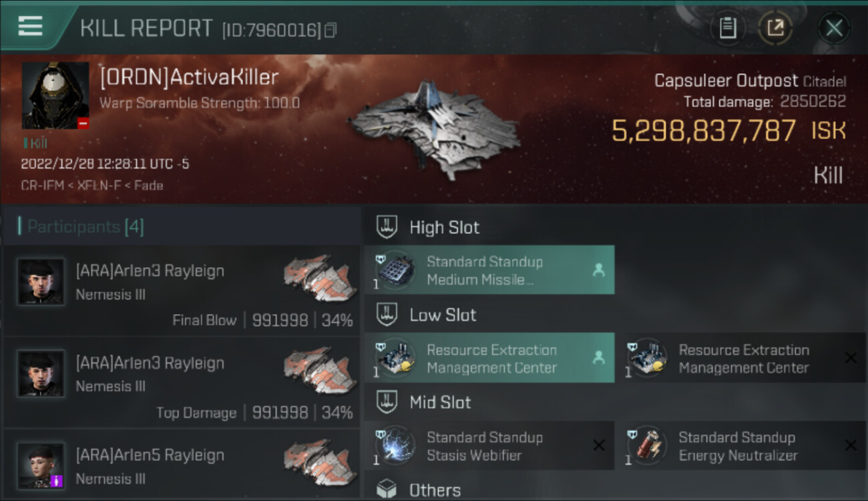Open the clipboard report icon
Image resolution: width=868 pixels, height=501 pixels.
click(728, 28)
